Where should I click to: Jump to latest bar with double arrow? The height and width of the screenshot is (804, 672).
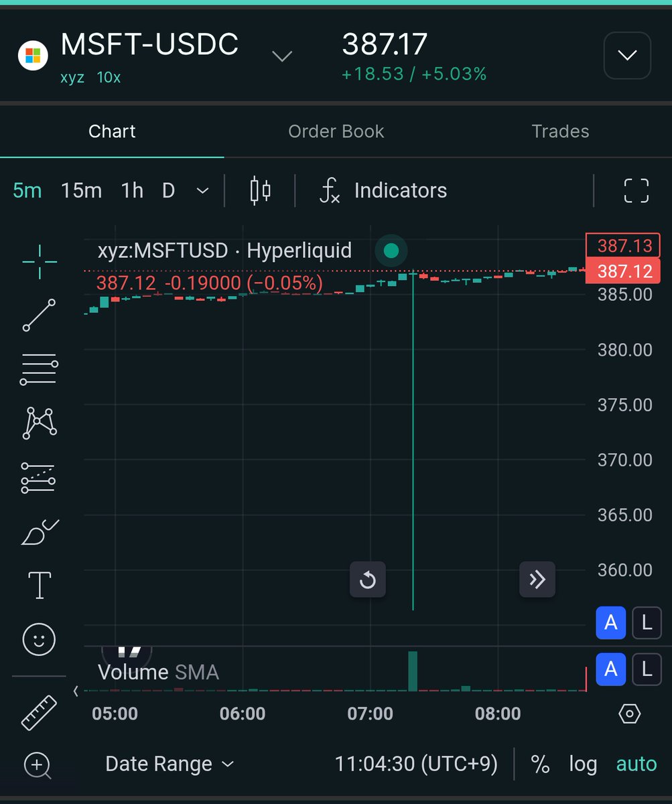(x=537, y=580)
